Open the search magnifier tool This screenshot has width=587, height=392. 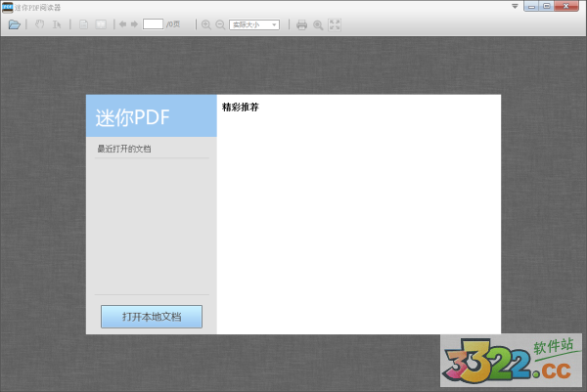tap(318, 25)
